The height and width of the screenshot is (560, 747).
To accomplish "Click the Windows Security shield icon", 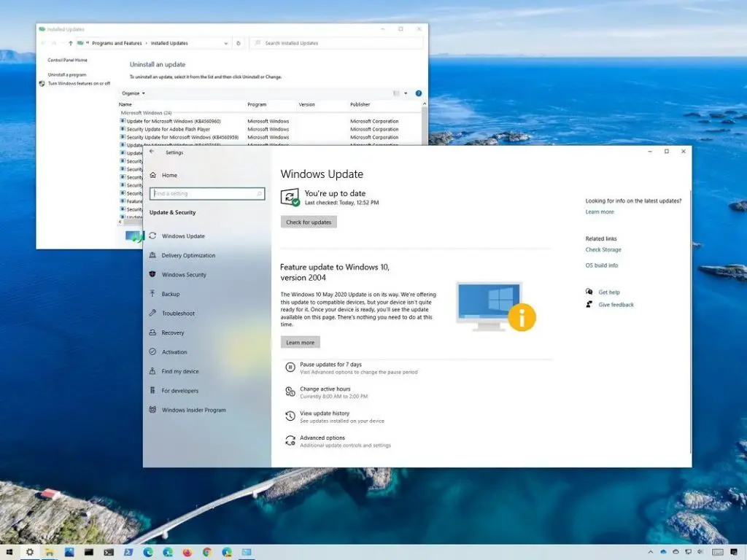I will pos(152,275).
